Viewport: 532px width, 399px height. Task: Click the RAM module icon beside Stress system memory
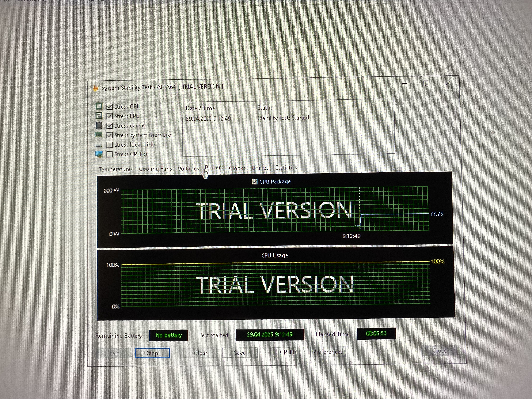click(x=99, y=135)
